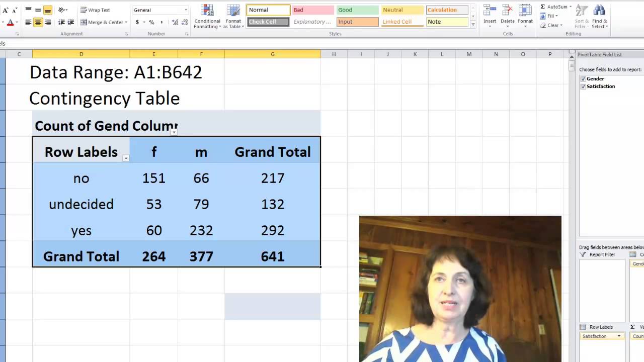
Task: Click the 'Data Range: A1:B642' cell
Action: coord(116,72)
